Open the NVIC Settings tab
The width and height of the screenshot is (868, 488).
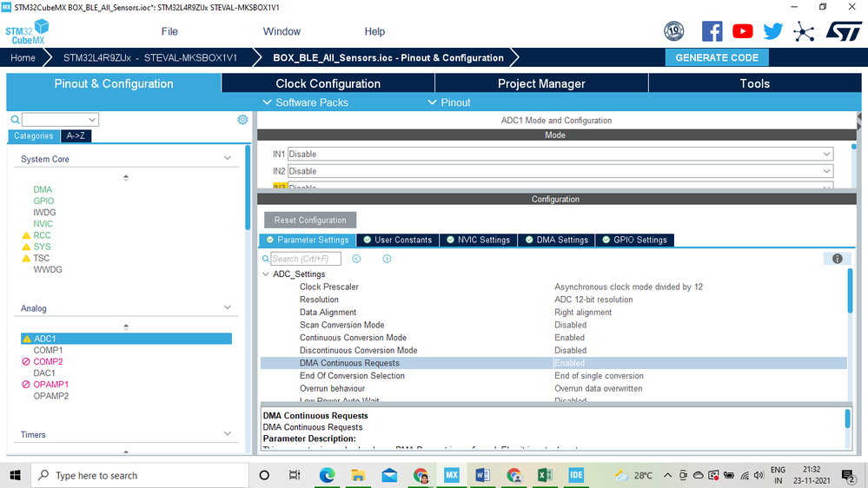click(x=478, y=240)
